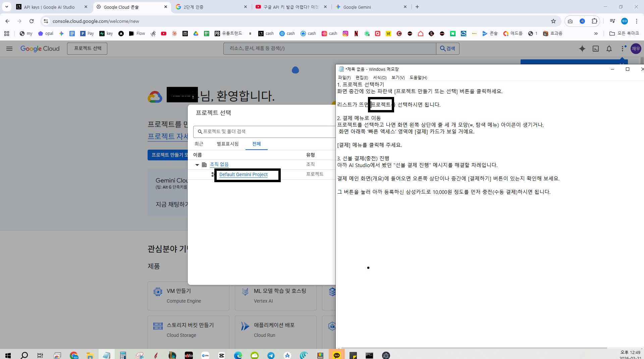This screenshot has width=644, height=359.
Task: Bookmark this page with star icon
Action: [553, 21]
